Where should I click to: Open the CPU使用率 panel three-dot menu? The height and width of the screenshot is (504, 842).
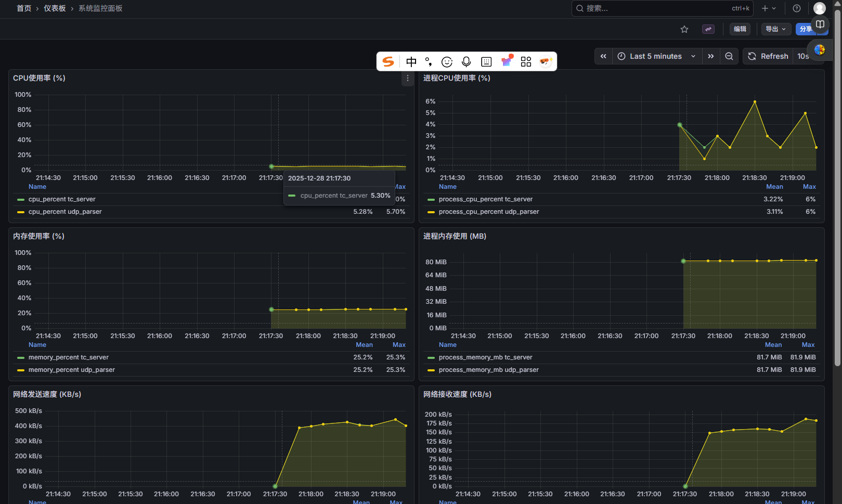408,79
